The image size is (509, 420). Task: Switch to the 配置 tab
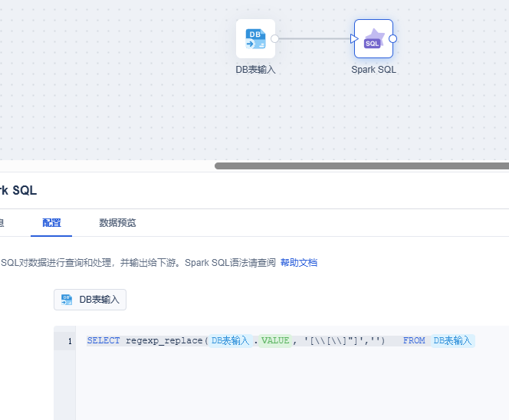click(51, 223)
